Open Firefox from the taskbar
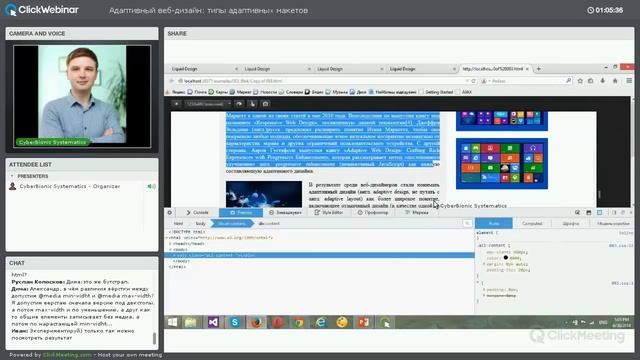 pyautogui.click(x=256, y=322)
